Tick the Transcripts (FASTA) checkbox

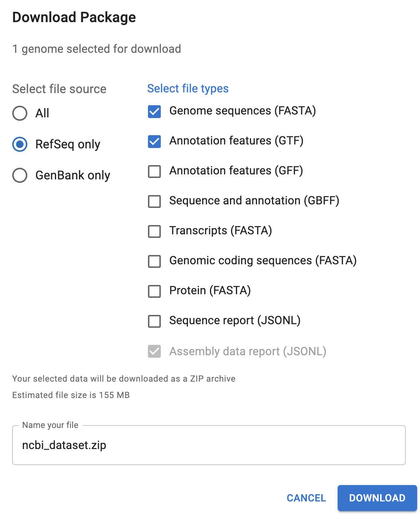pos(154,231)
